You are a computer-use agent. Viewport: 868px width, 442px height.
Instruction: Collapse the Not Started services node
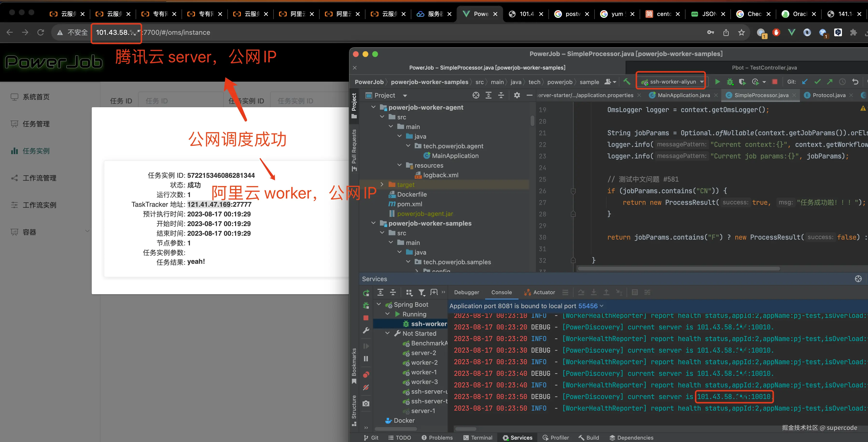387,334
